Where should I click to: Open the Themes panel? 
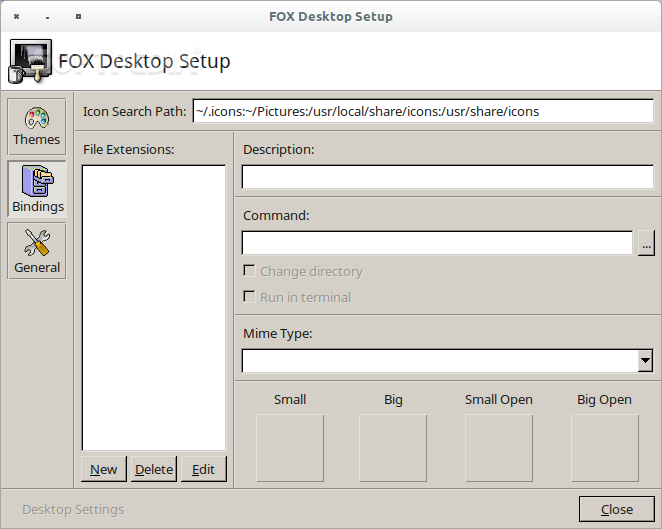37,127
